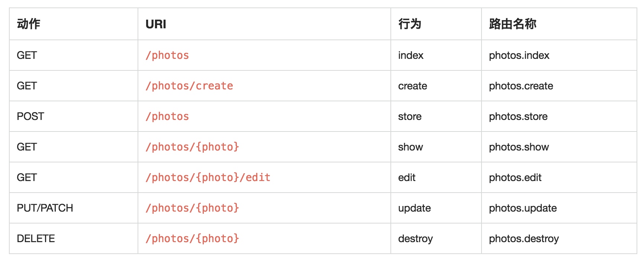Select 'destroy' in the 行为 column
The height and width of the screenshot is (263, 644).
[x=415, y=239]
